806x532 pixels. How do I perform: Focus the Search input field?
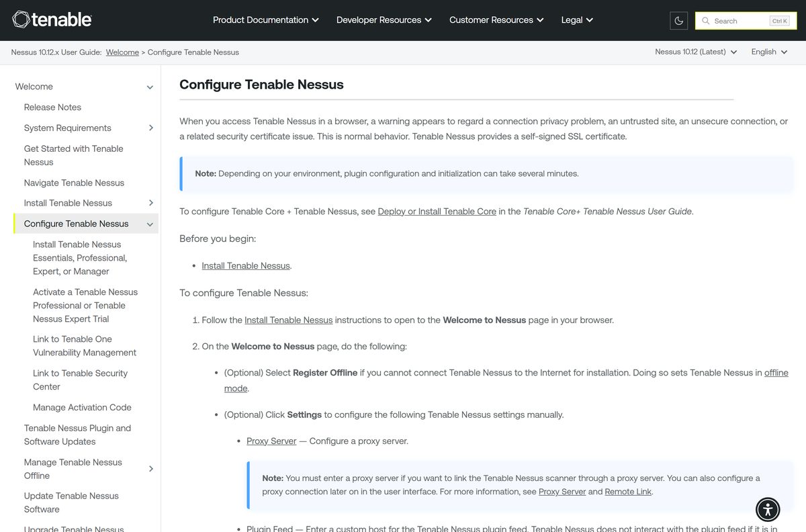[x=746, y=21]
